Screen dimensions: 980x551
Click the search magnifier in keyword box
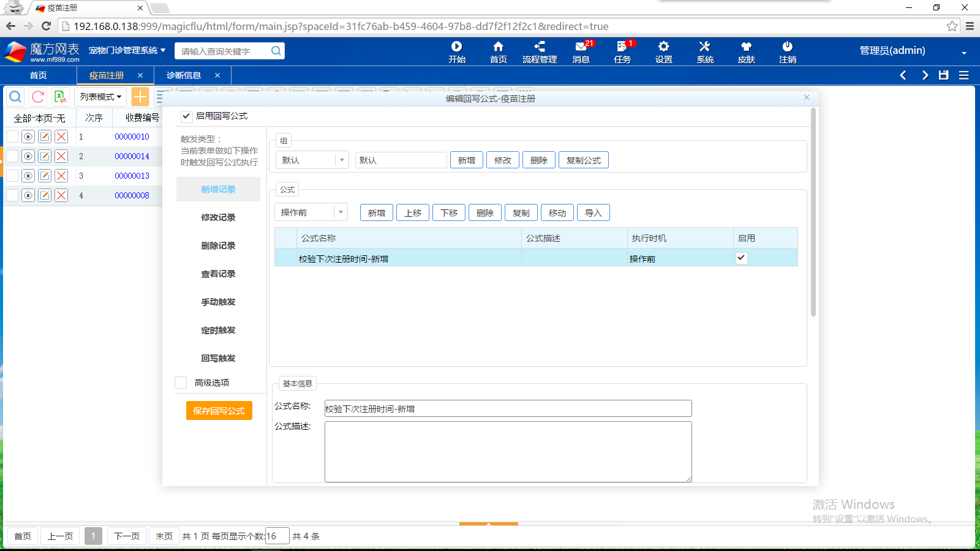276,51
